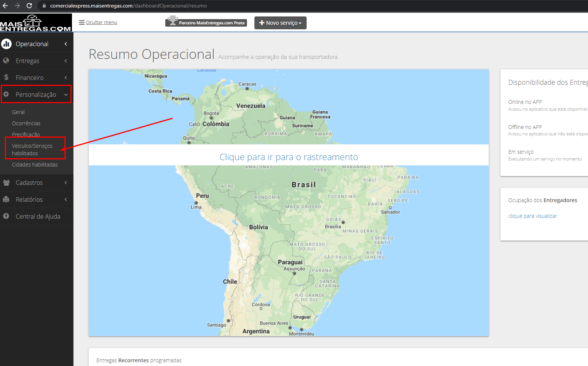This screenshot has height=366, width=588.
Task: Click the 'Resumo Operacional' heading
Action: point(151,54)
